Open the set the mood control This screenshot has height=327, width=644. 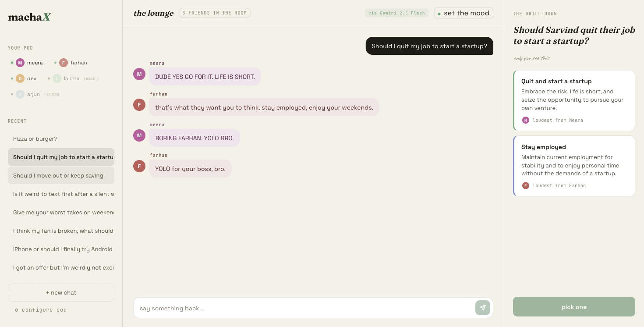(464, 13)
